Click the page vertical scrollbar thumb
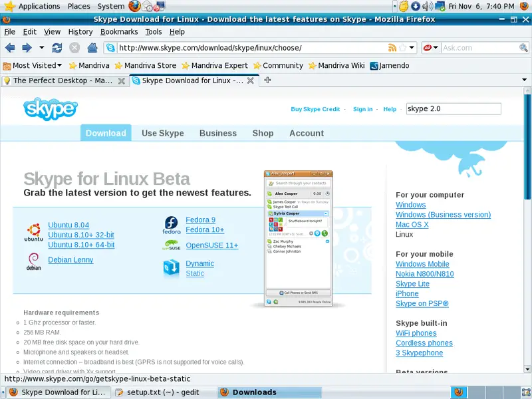 click(527, 146)
